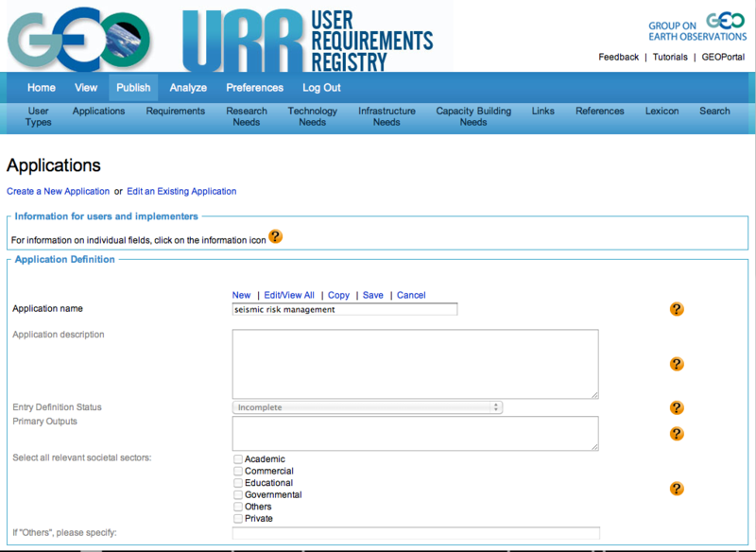Click into the Application description text area
The image size is (756, 552).
point(415,364)
